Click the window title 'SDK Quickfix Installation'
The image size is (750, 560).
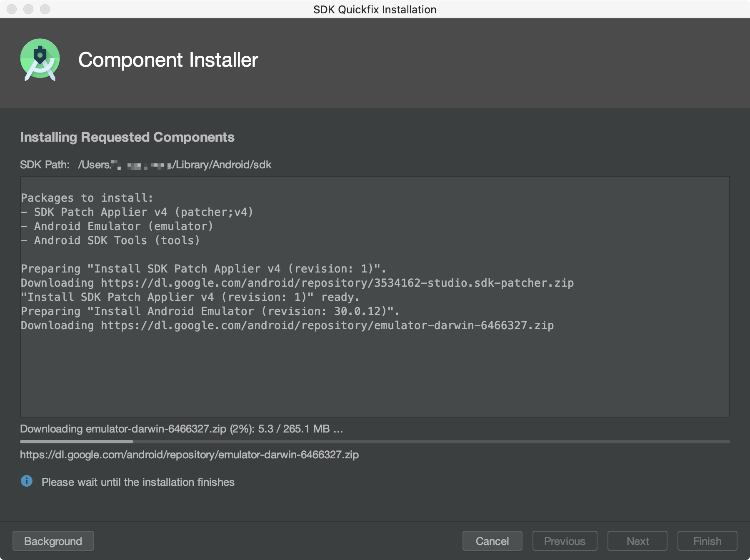tap(375, 9)
